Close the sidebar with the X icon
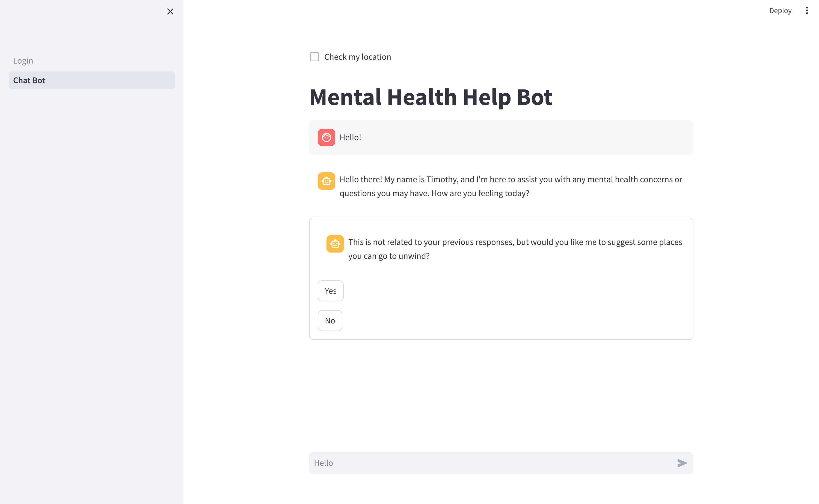This screenshot has width=819, height=504. pyautogui.click(x=170, y=12)
